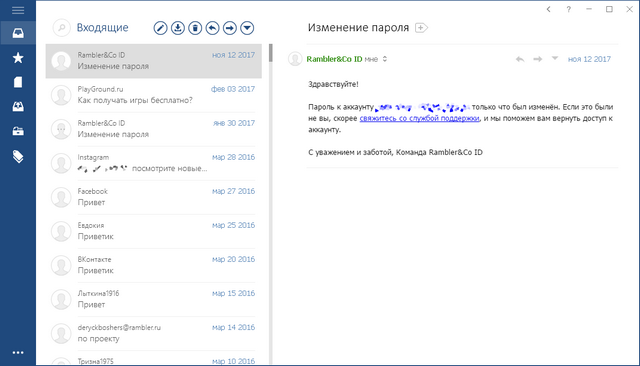
Task: Click sender avatar in the opened message header
Action: click(x=295, y=59)
